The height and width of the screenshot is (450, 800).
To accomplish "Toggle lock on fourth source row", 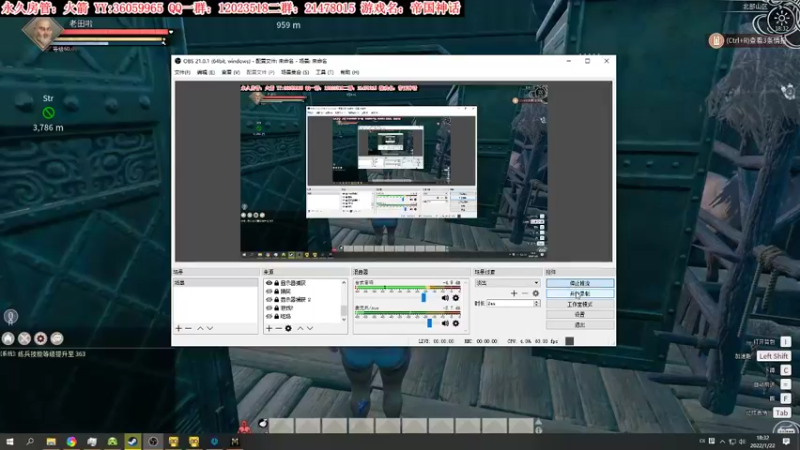I will pyautogui.click(x=277, y=308).
